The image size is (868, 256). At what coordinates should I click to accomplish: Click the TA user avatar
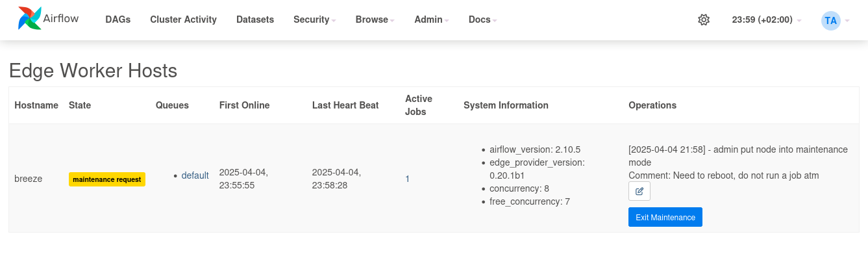tap(830, 20)
